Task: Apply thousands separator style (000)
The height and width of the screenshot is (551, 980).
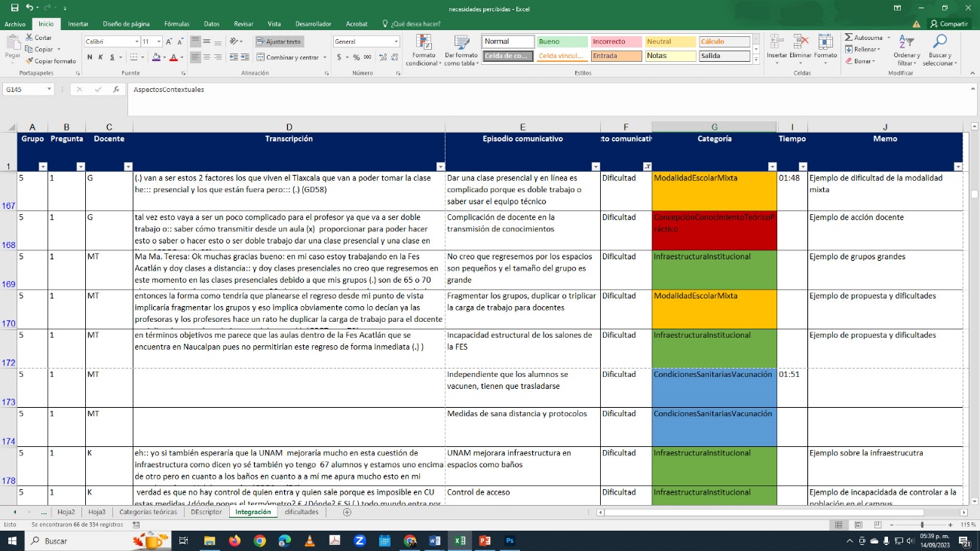Action: point(368,57)
